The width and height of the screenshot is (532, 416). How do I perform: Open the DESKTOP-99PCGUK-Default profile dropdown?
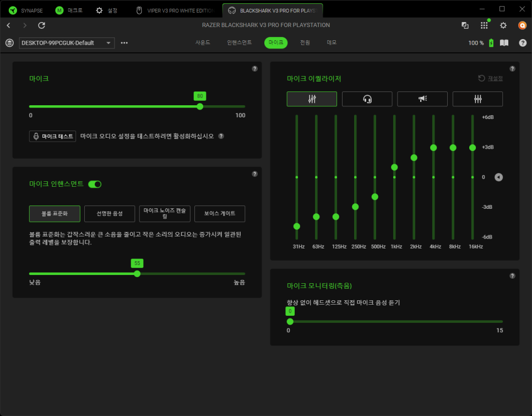click(67, 43)
